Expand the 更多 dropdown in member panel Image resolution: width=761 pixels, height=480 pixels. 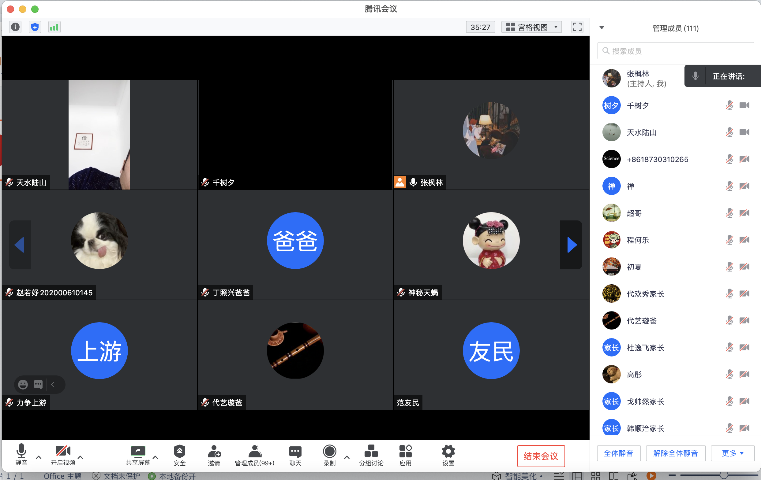point(733,453)
